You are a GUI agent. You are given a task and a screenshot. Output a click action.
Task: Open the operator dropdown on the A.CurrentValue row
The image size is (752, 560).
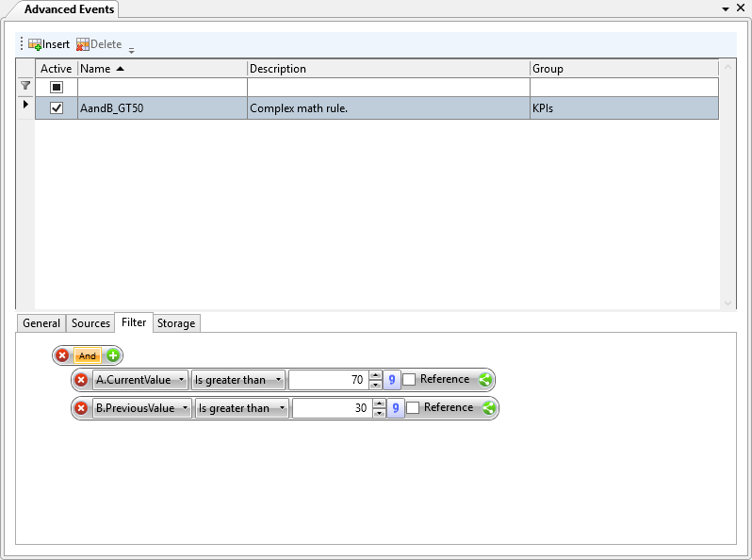tap(237, 380)
